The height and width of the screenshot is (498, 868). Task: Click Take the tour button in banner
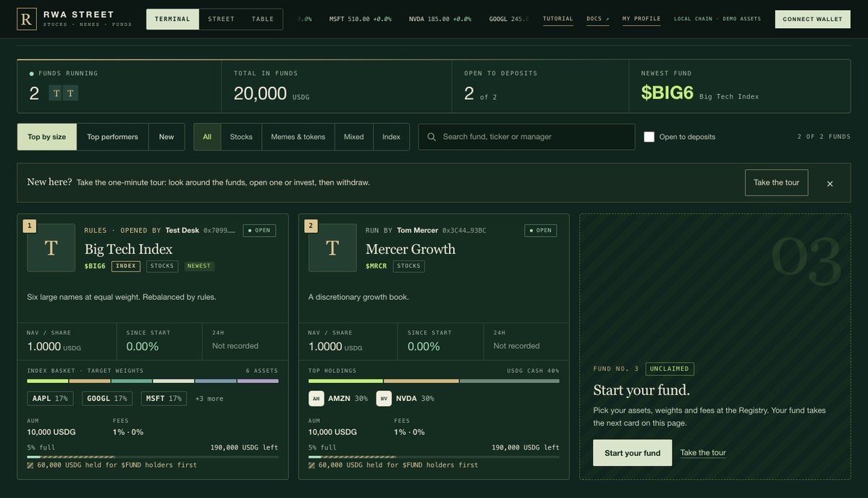[776, 182]
